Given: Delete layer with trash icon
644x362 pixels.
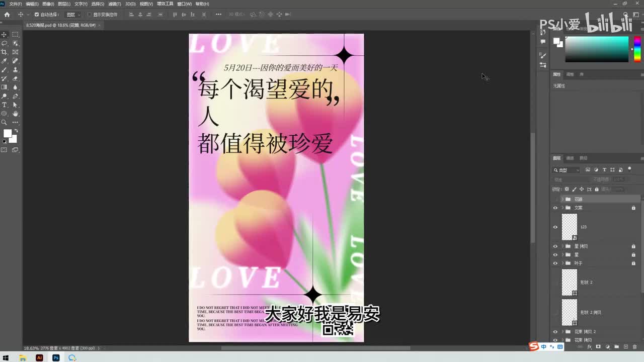Looking at the screenshot, I should (x=634, y=347).
